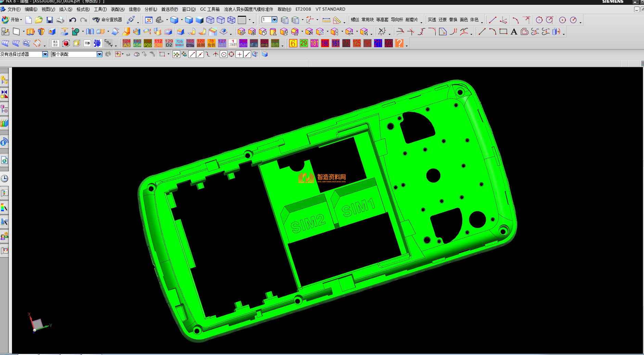The image size is (644, 355).
Task: Select the Text (A) curve tool
Action: click(x=514, y=32)
